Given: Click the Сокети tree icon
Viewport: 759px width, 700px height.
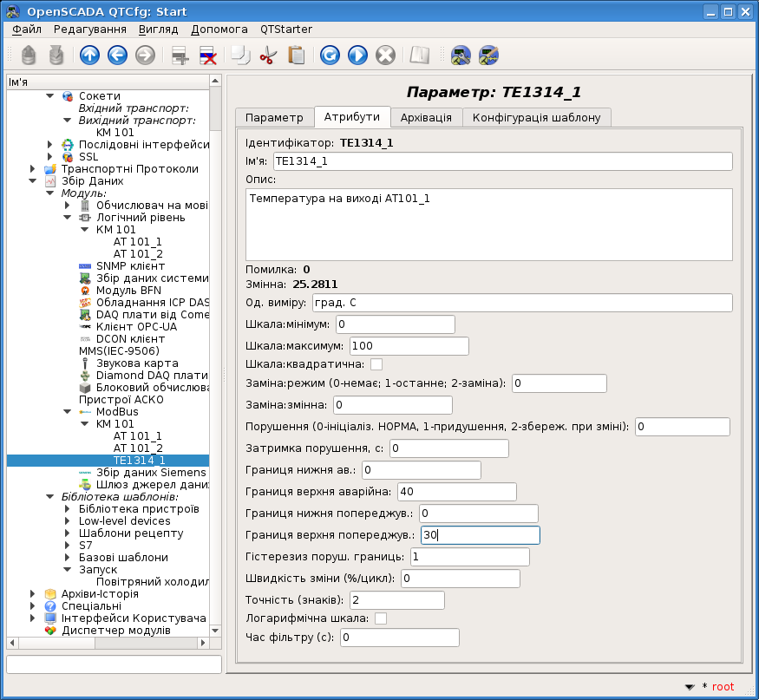Looking at the screenshot, I should 68,96.
